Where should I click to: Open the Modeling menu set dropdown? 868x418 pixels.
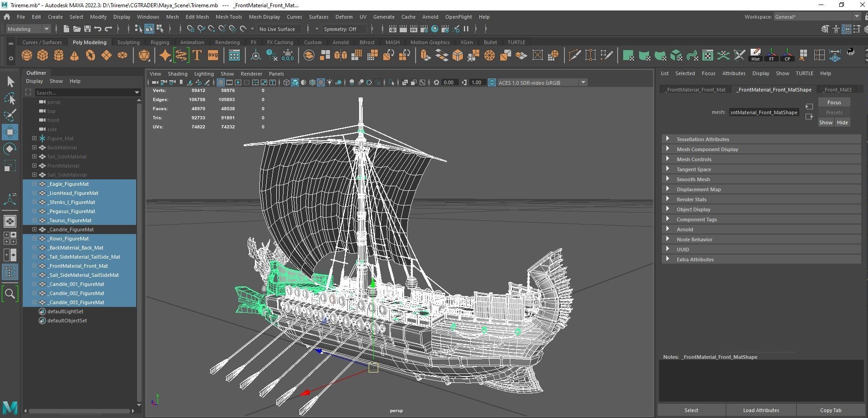(28, 29)
